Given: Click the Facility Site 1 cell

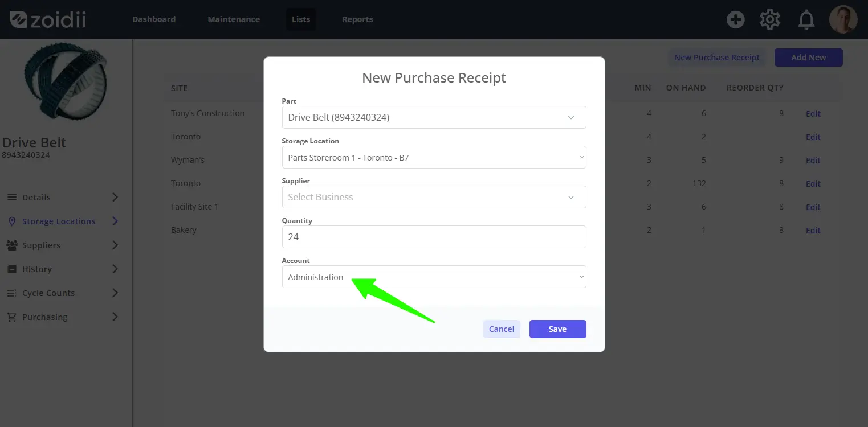Looking at the screenshot, I should tap(194, 207).
